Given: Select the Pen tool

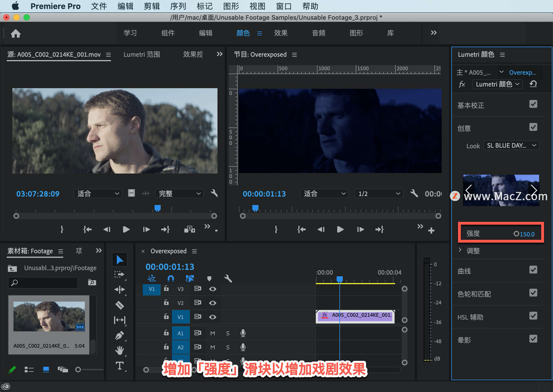Looking at the screenshot, I should pos(120,335).
